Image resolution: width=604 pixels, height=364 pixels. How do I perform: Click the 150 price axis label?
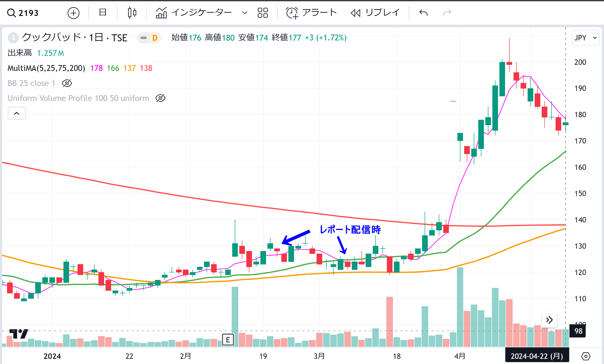click(x=580, y=194)
